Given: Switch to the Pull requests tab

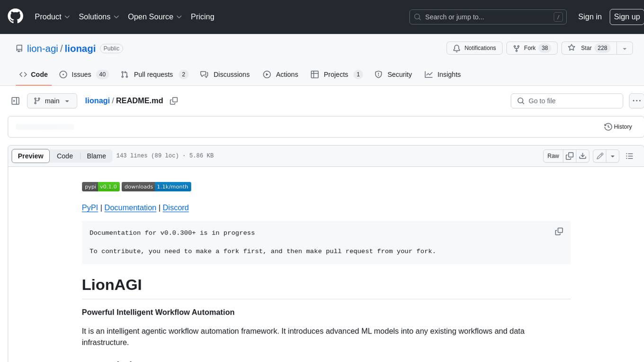Looking at the screenshot, I should tap(154, 74).
